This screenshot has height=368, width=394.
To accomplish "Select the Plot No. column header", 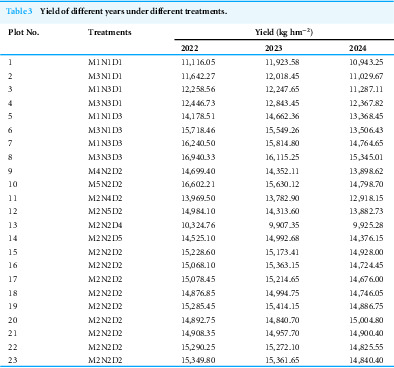I will point(24,32).
